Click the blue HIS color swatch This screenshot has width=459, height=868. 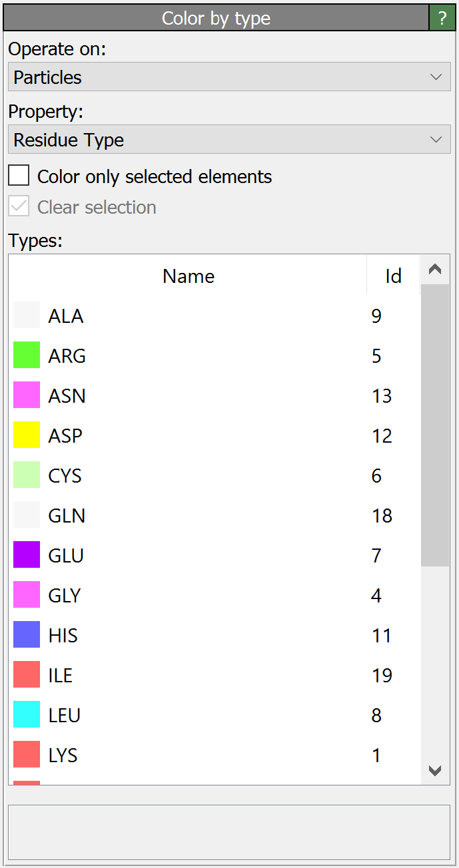click(x=27, y=635)
